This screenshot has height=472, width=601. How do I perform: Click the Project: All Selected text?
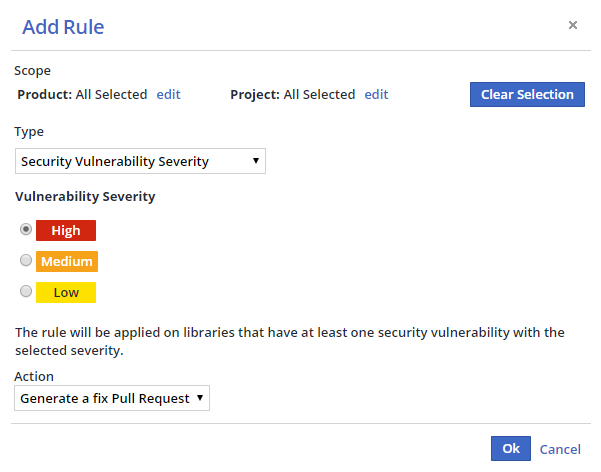pos(292,94)
